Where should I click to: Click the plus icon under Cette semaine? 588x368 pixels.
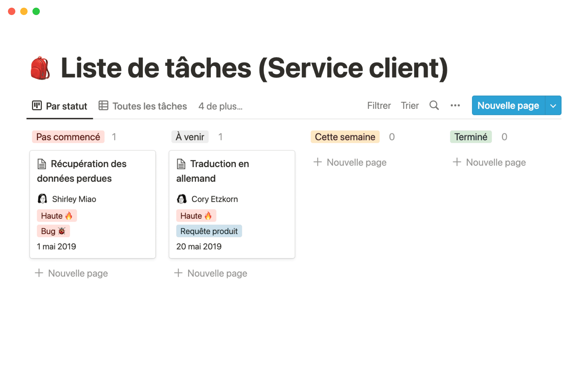tap(318, 162)
